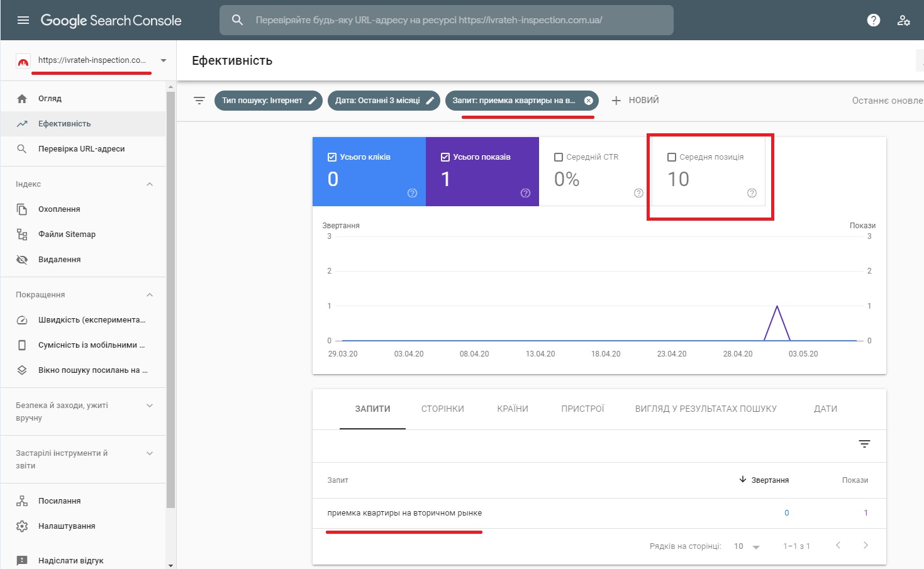
Task: Open table filter icon above query list
Action: point(865,444)
